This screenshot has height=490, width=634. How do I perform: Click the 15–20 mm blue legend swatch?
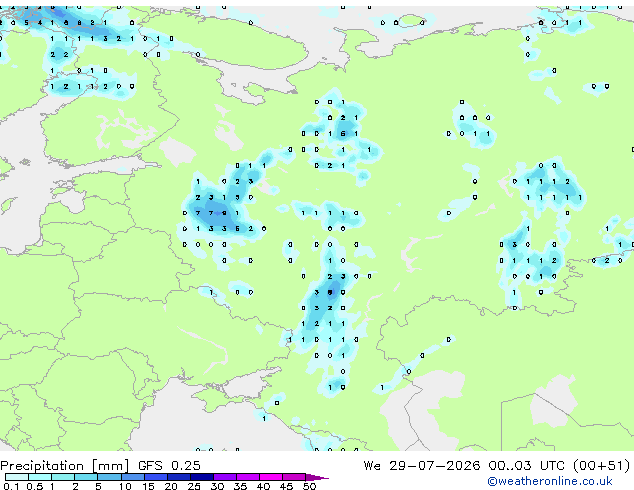[156, 477]
